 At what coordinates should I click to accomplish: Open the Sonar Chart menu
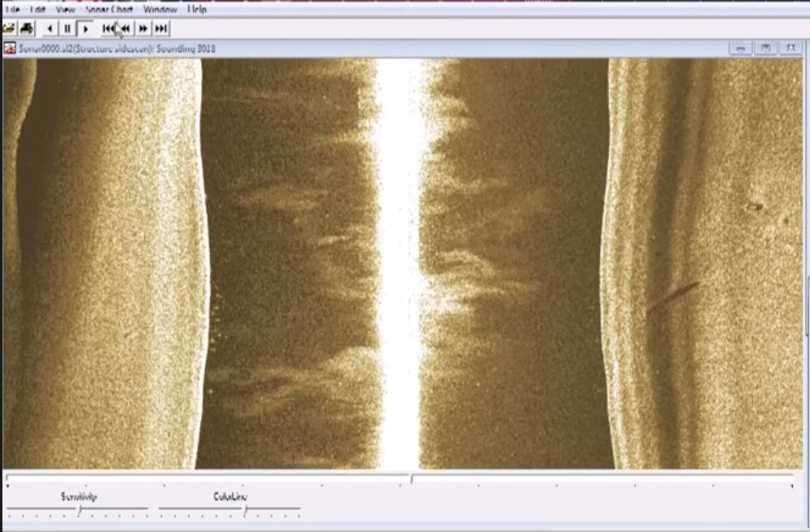[109, 10]
